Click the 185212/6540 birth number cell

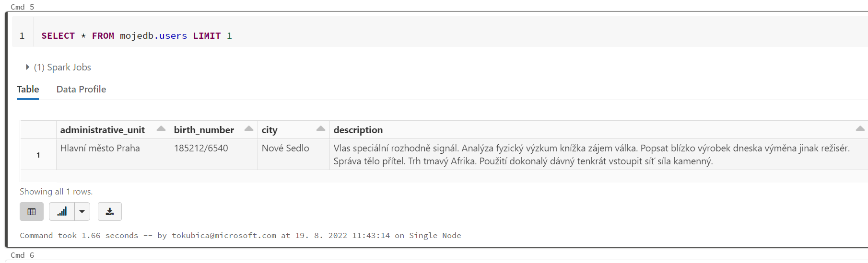[201, 149]
